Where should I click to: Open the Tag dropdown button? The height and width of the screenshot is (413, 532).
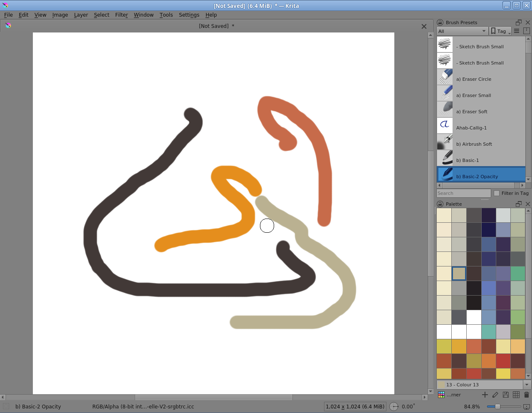[x=500, y=31]
